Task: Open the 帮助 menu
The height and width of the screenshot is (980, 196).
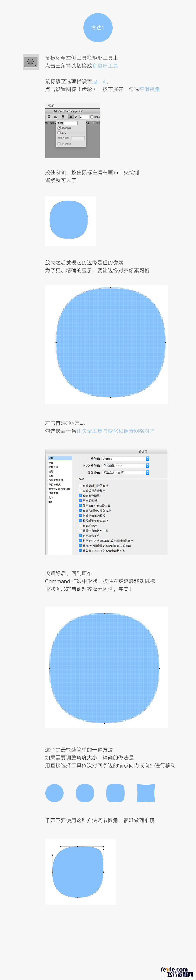Action: pyautogui.click(x=51, y=106)
